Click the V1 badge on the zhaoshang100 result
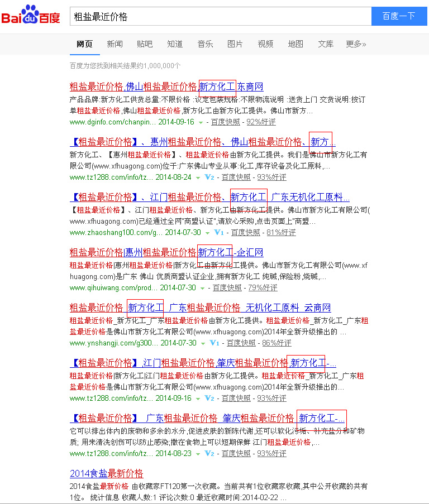This screenshot has width=429, height=504. point(219,232)
